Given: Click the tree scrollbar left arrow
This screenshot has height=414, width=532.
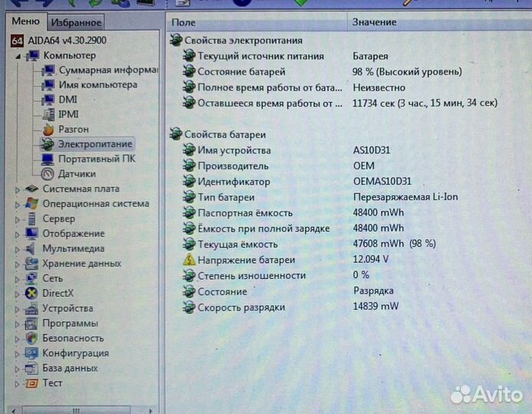Looking at the screenshot, I should click(x=12, y=410).
